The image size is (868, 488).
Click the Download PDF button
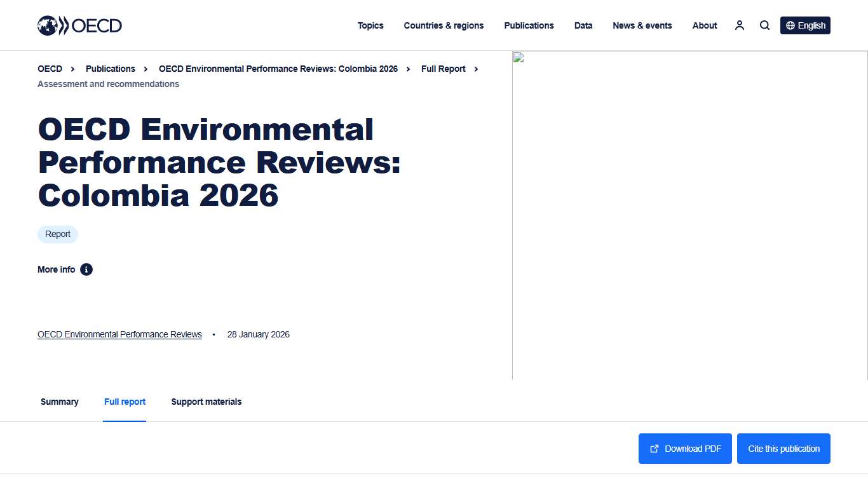pyautogui.click(x=685, y=448)
